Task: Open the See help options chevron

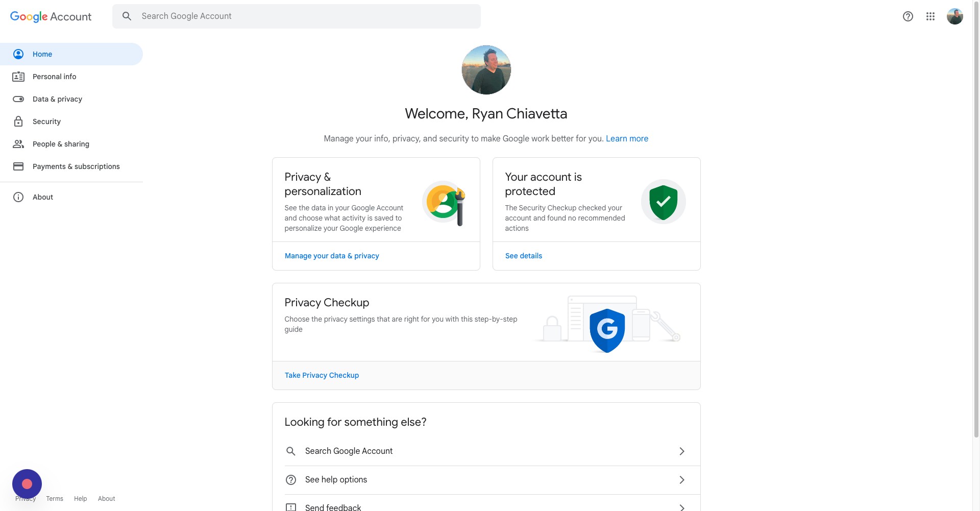Action: pyautogui.click(x=681, y=480)
